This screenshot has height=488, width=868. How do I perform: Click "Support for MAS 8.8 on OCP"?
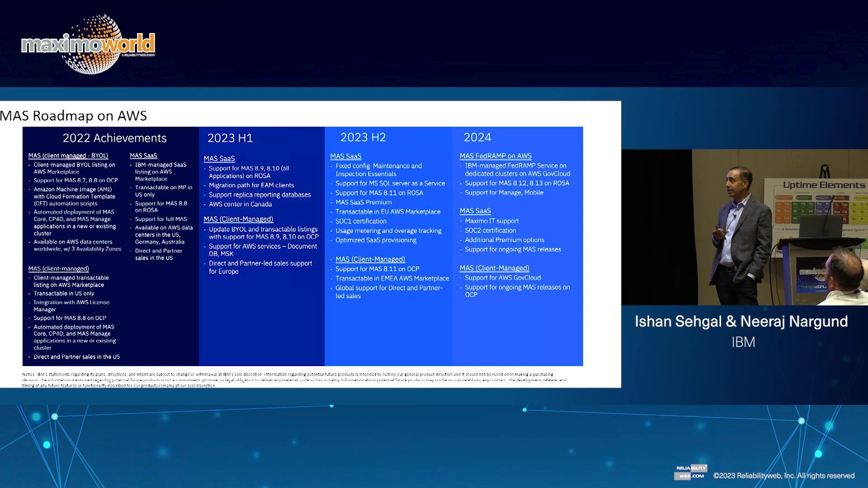point(70,318)
